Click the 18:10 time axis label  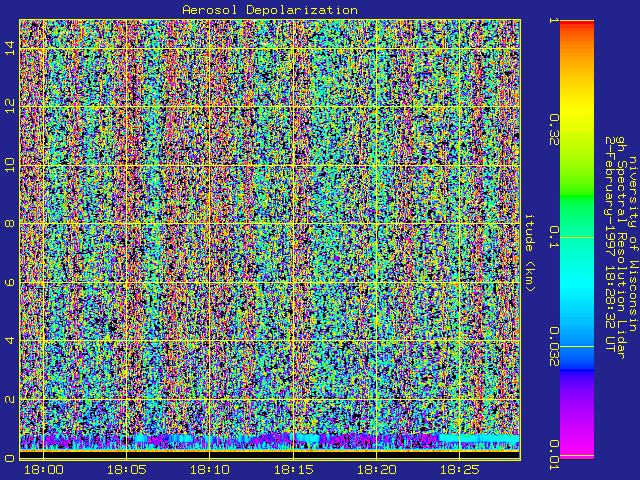coord(210,470)
